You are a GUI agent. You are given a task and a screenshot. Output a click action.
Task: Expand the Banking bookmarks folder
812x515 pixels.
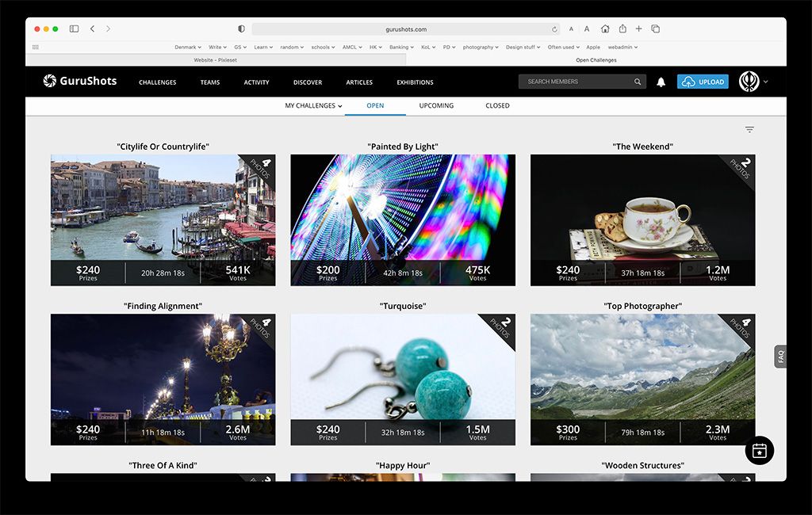(x=401, y=47)
